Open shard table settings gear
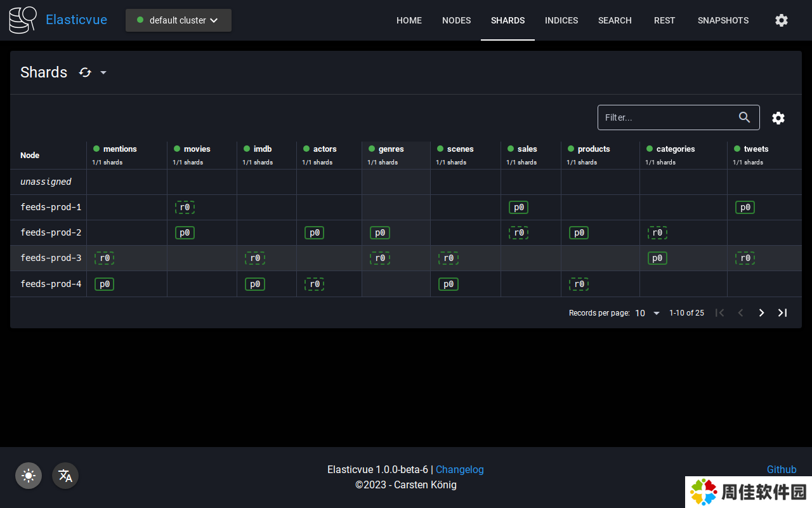This screenshot has height=508, width=812. pos(778,118)
